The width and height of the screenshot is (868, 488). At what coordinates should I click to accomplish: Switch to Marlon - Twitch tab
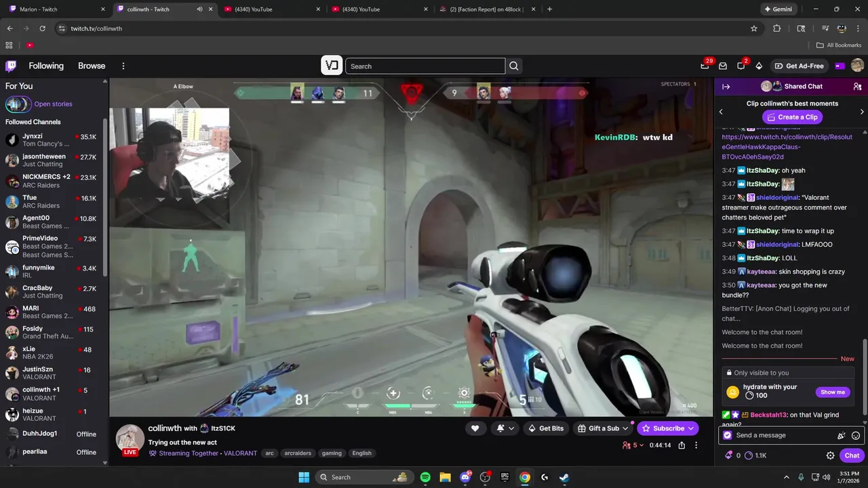(x=56, y=9)
